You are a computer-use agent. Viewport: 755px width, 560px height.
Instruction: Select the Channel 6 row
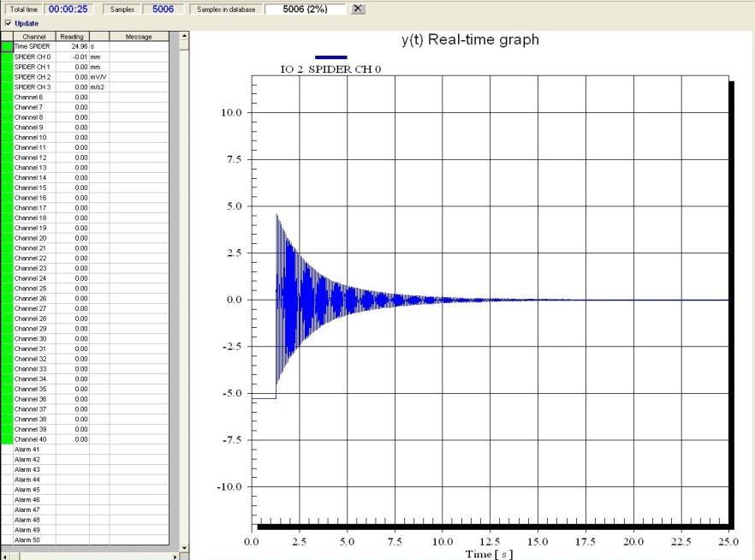point(85,98)
